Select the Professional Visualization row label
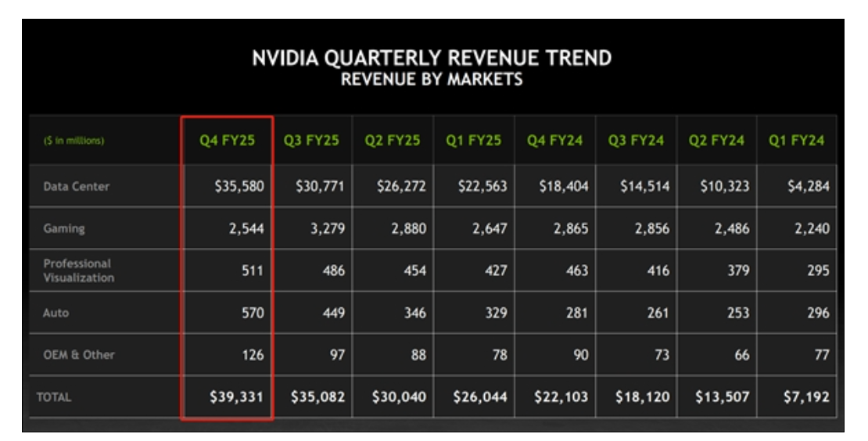 (x=79, y=271)
